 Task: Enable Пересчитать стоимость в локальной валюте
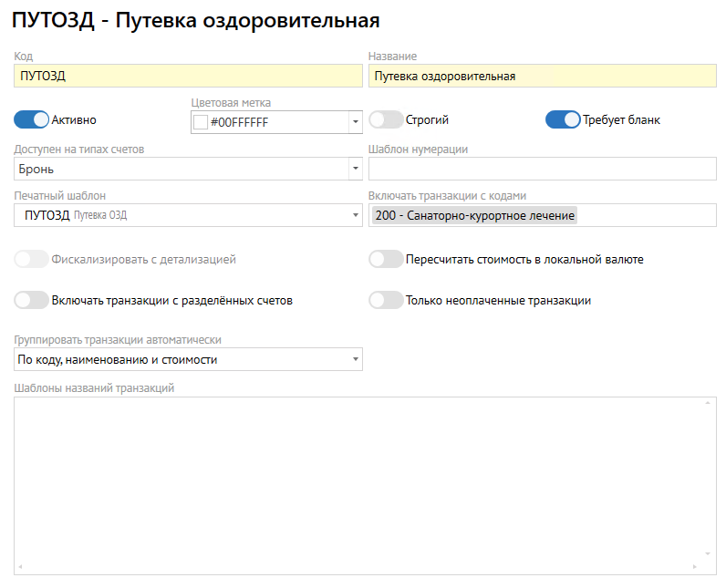(x=386, y=259)
